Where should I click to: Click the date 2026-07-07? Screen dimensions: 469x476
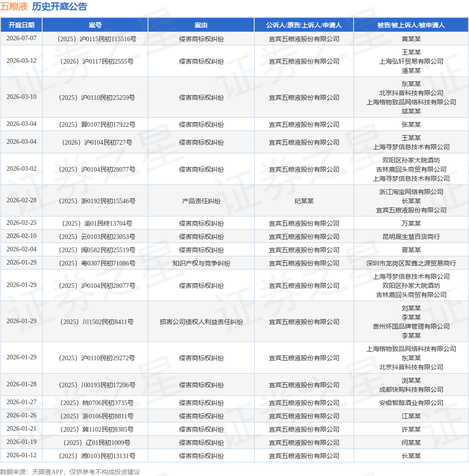21,38
